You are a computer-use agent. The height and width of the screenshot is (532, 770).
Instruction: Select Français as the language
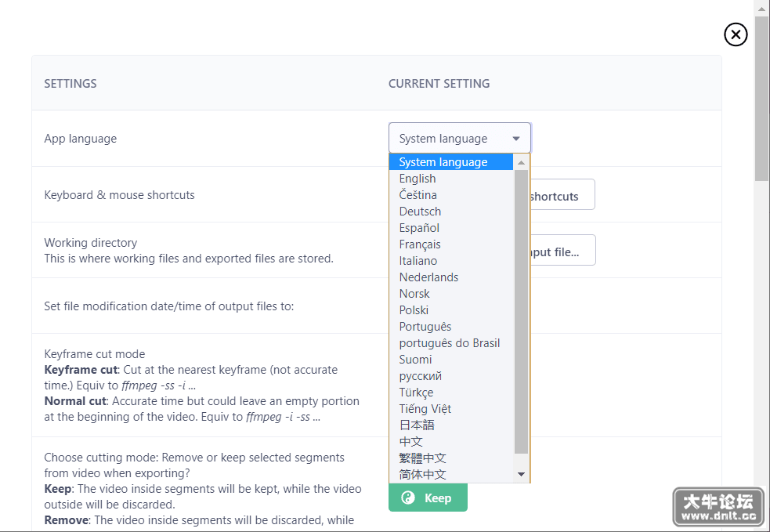[x=451, y=244]
